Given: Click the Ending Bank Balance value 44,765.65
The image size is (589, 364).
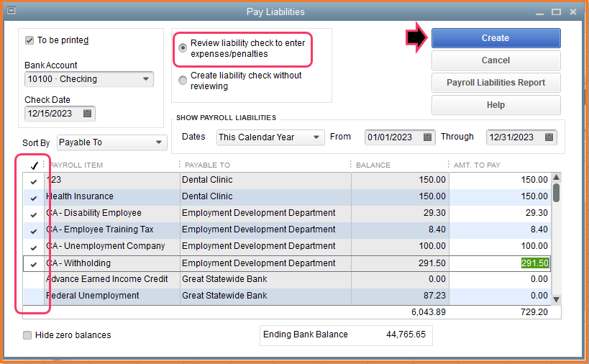Looking at the screenshot, I should click(x=406, y=335).
